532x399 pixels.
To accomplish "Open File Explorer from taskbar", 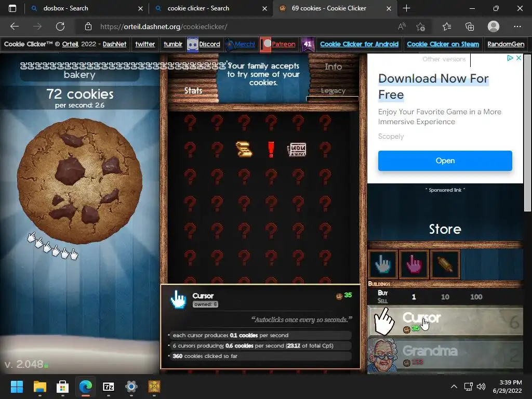I will 39,387.
